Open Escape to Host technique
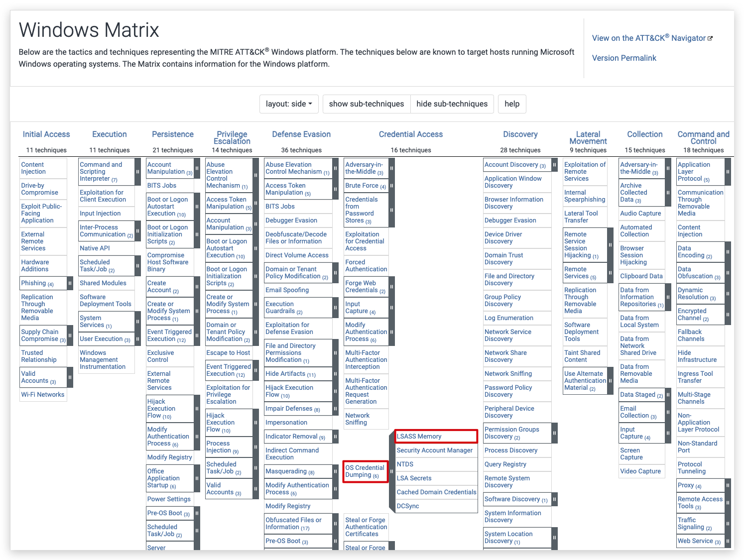744x560 pixels. coord(228,353)
